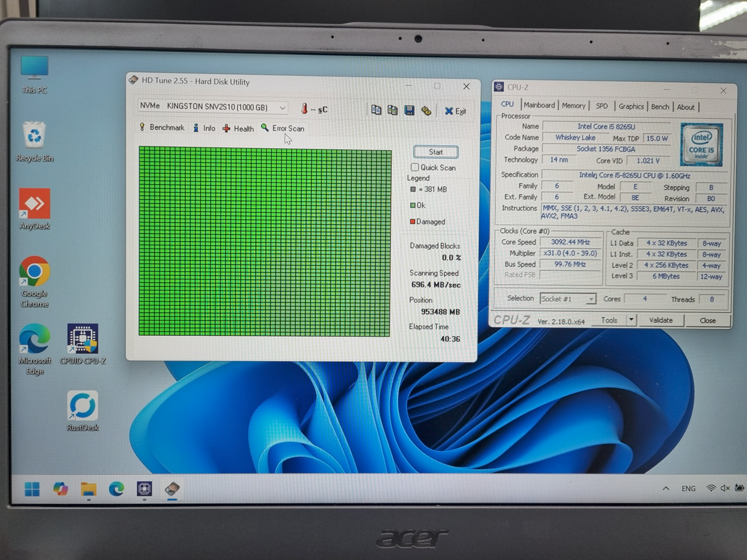Switch to the Mainboard tab in CPU-Z
747x560 pixels.
[x=539, y=106]
